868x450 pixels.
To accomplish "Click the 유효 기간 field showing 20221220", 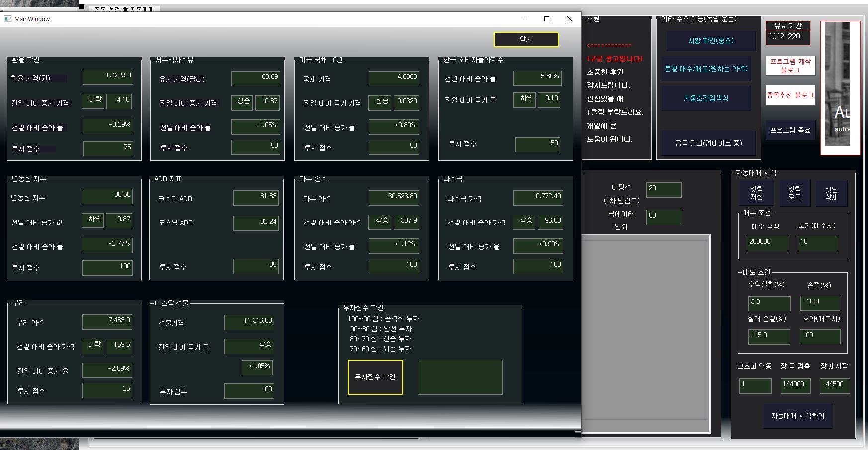I will pos(788,37).
